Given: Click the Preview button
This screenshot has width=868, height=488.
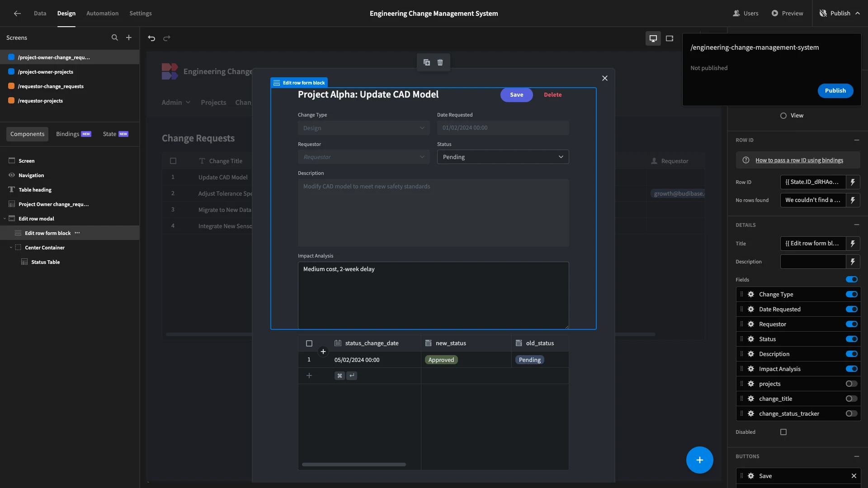Looking at the screenshot, I should [x=787, y=13].
